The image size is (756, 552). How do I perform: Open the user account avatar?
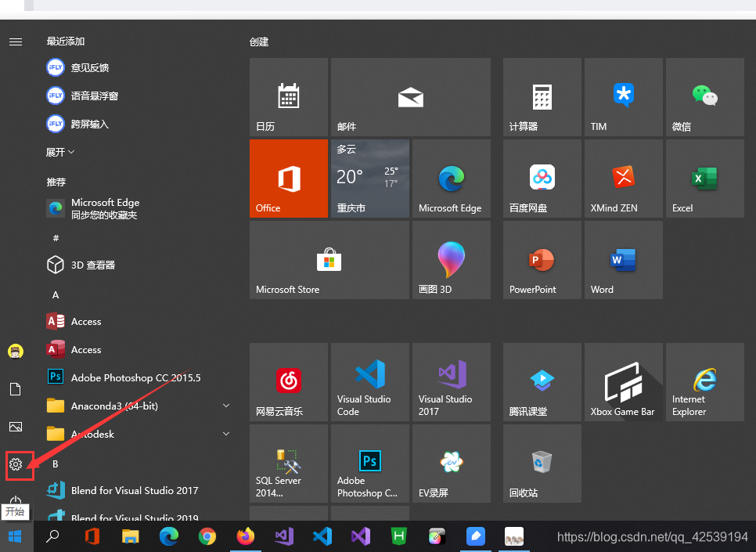pos(16,352)
